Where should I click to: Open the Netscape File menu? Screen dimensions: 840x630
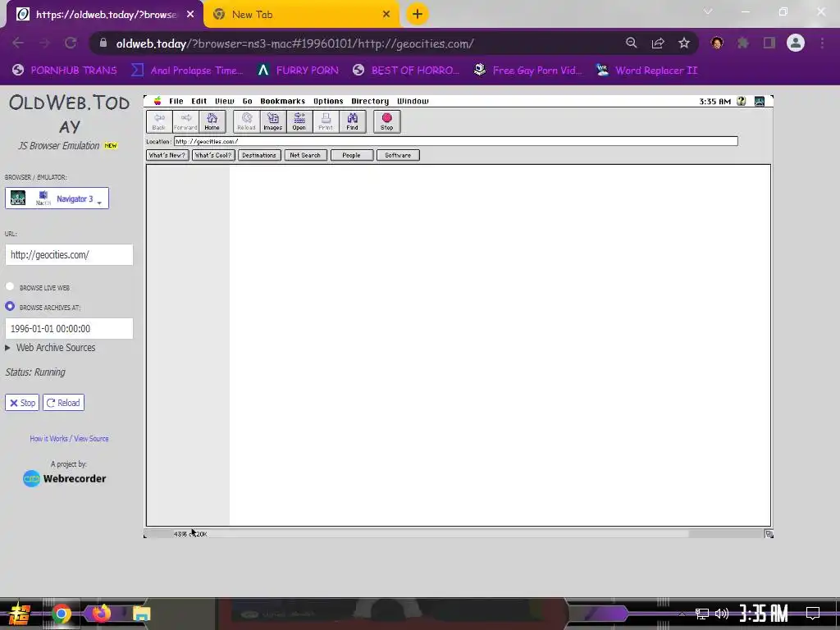pos(176,101)
